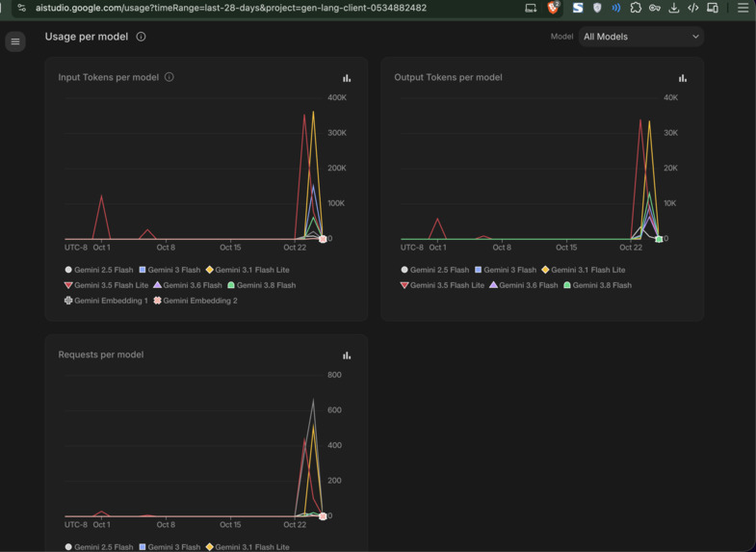Toggle Gemini Embedding 2 legend entry
756x552 pixels.
coord(196,301)
